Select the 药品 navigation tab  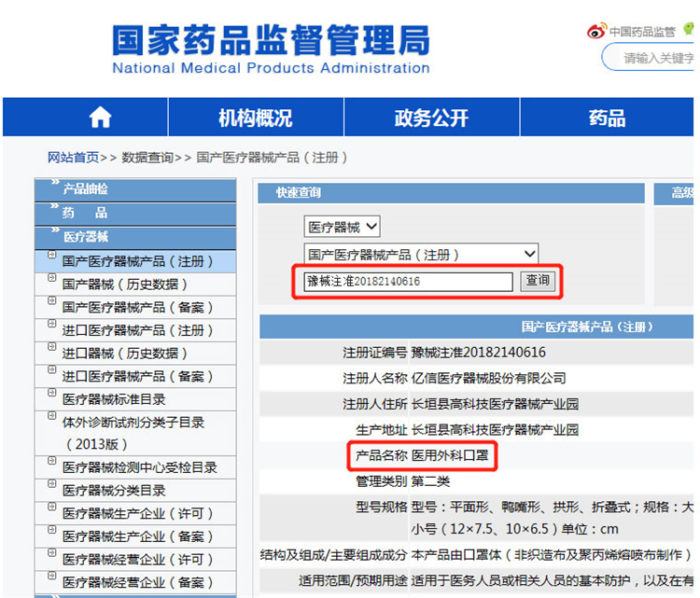[607, 118]
